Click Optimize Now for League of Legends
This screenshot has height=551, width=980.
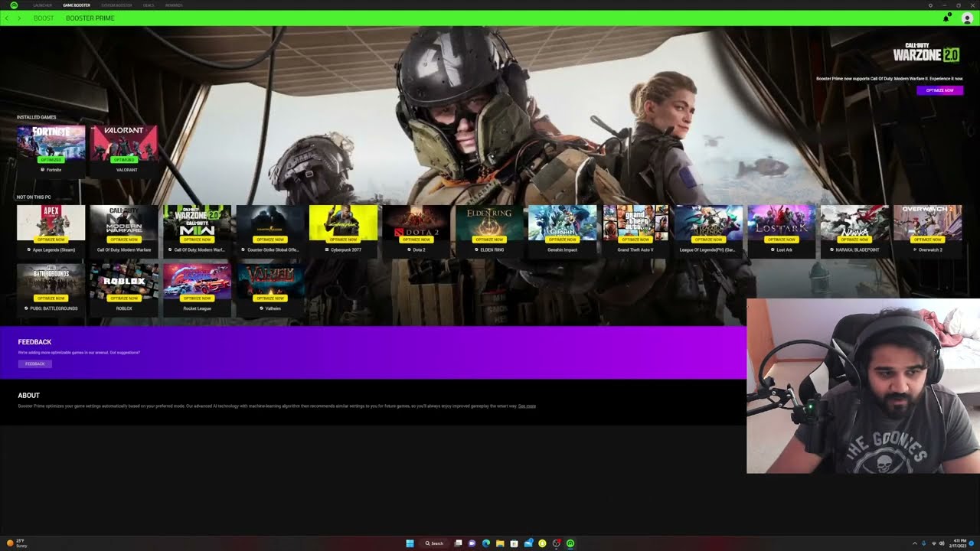[708, 240]
